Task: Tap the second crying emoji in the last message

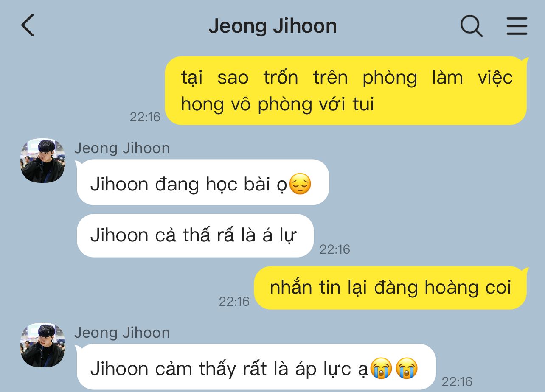Action: tap(407, 368)
